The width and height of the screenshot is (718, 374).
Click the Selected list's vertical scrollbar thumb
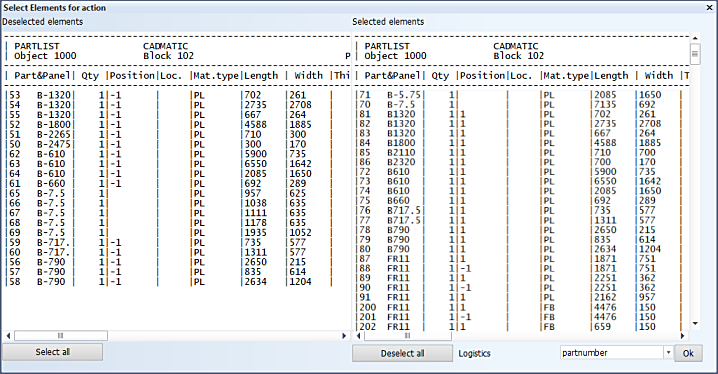coord(695,54)
